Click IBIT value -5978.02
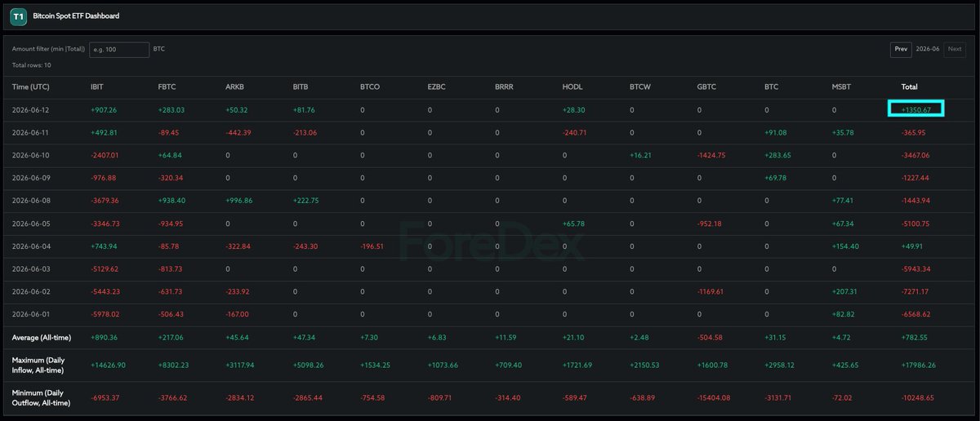 106,315
